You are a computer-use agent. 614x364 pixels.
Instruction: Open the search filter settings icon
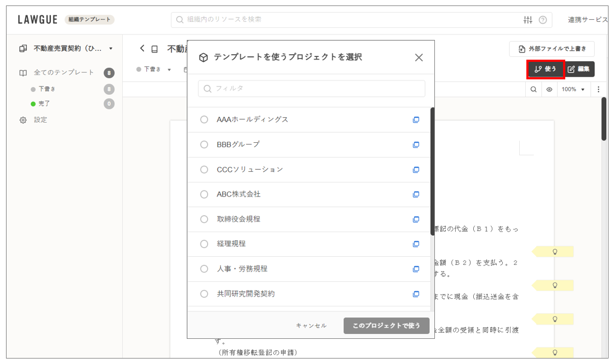pos(527,20)
